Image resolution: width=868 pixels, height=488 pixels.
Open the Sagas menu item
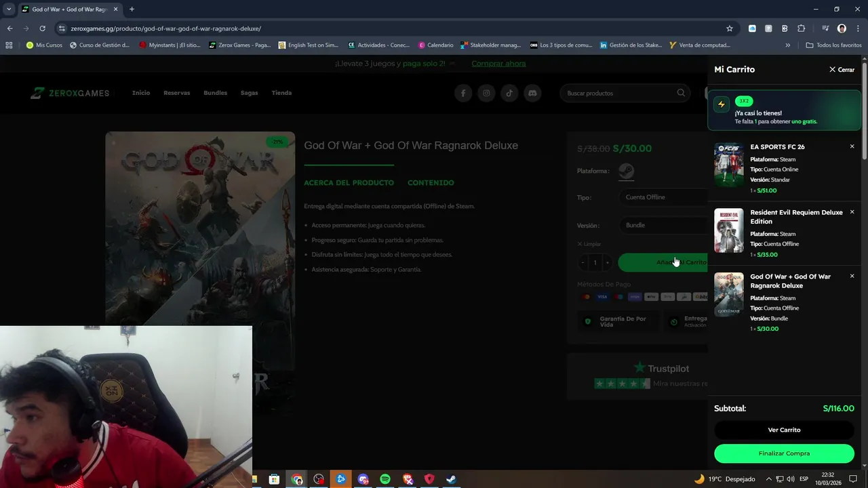pyautogui.click(x=249, y=93)
